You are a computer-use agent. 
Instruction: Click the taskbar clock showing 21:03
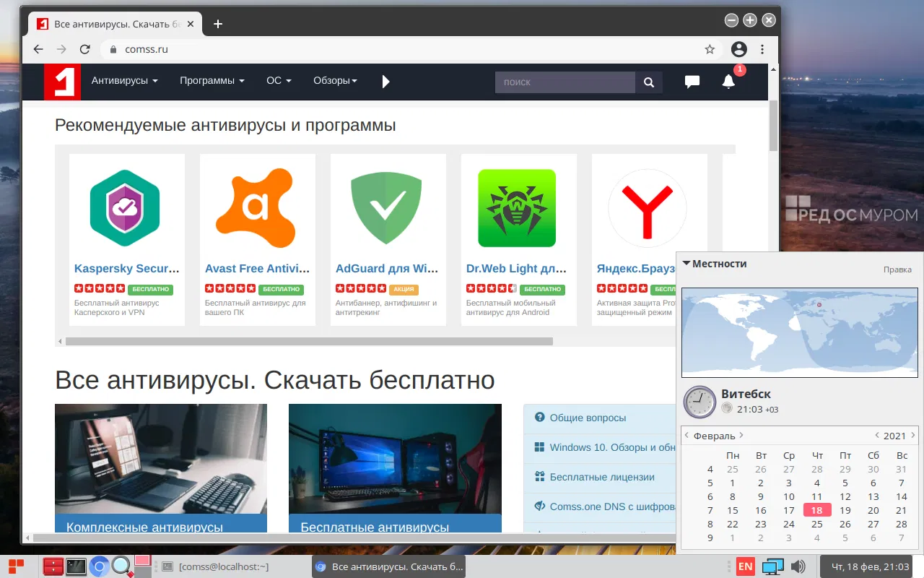(866, 566)
